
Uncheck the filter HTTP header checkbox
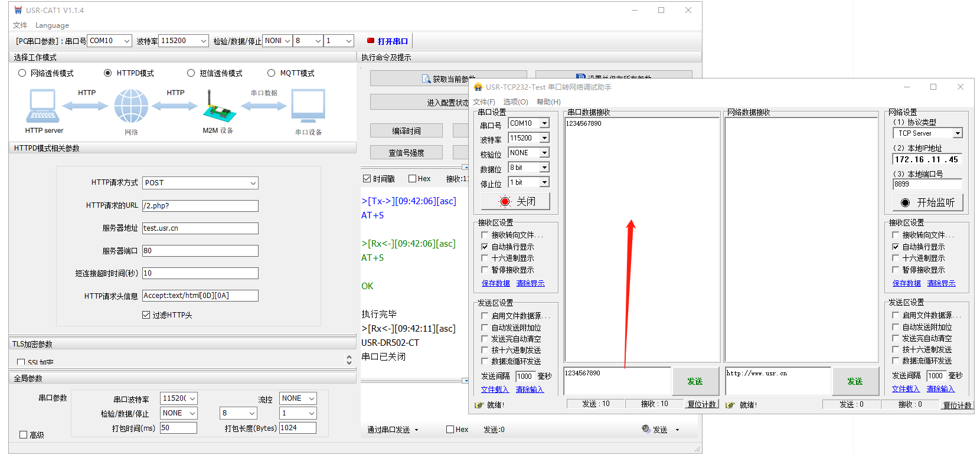coord(146,315)
